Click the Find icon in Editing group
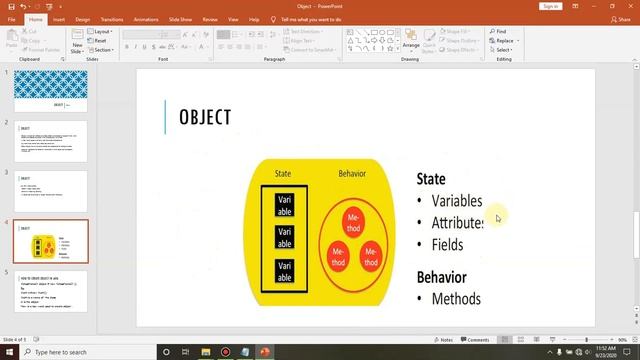This screenshot has width=640, height=360. [x=492, y=31]
